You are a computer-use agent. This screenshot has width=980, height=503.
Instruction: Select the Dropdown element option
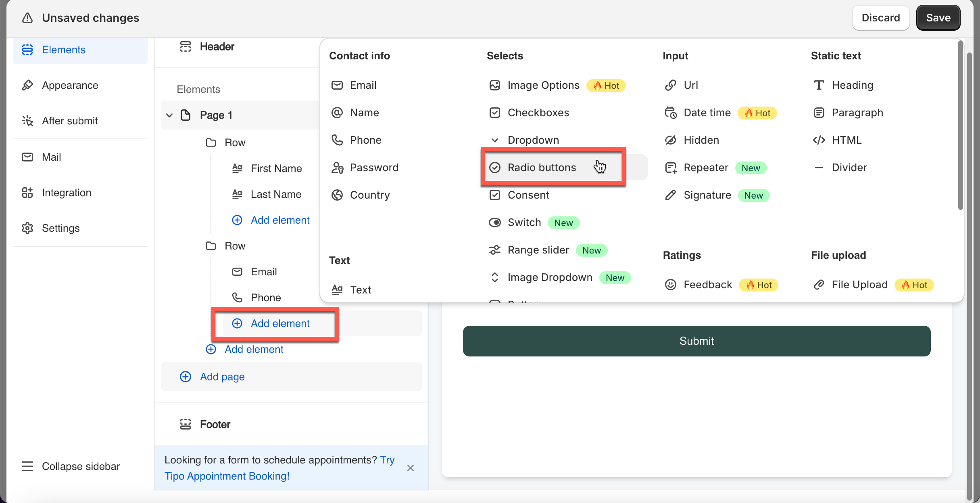533,140
